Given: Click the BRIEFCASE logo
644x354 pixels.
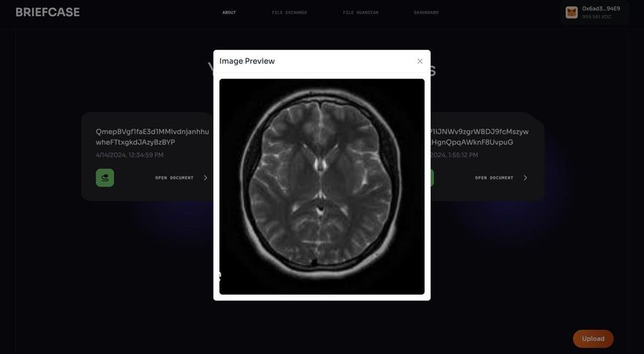Looking at the screenshot, I should (48, 12).
